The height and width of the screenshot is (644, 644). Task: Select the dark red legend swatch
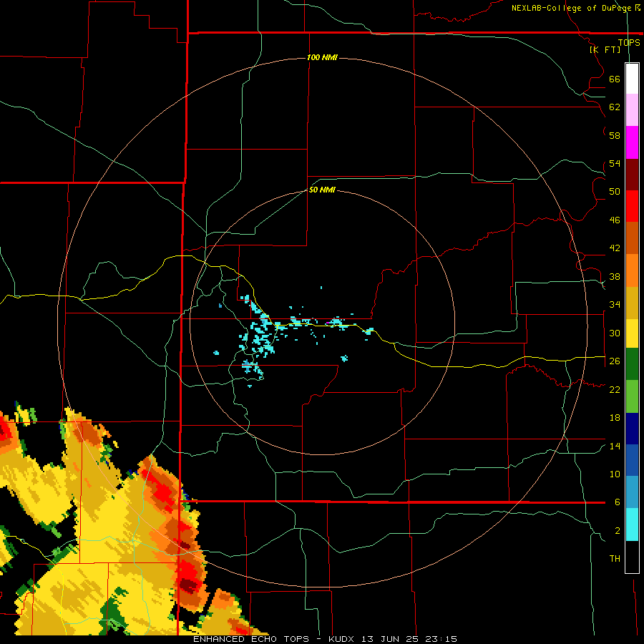click(x=632, y=174)
